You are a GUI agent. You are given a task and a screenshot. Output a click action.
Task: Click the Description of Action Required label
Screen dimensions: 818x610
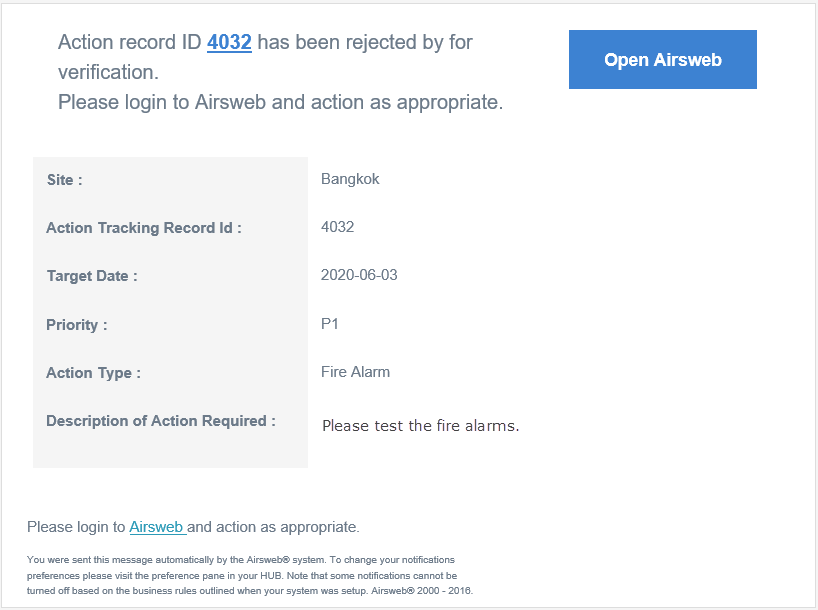click(161, 421)
